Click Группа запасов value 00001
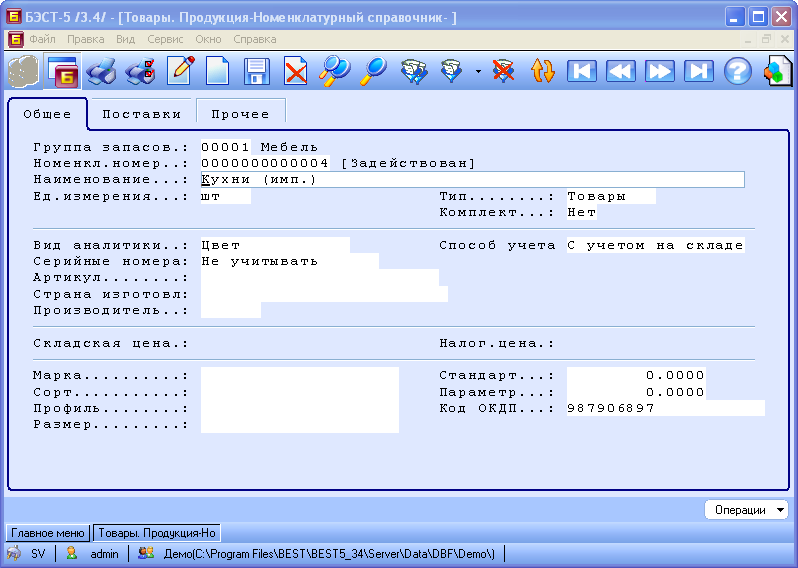The image size is (798, 568). (x=225, y=147)
